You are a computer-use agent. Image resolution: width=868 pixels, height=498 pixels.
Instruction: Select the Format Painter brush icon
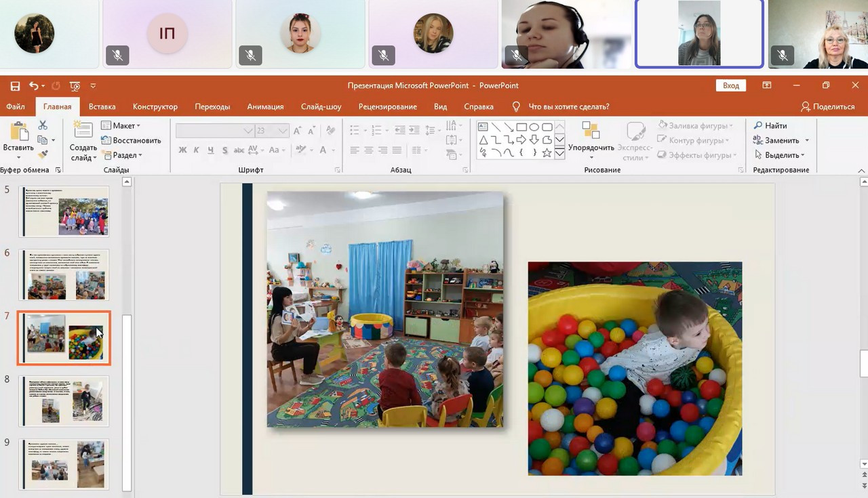43,155
